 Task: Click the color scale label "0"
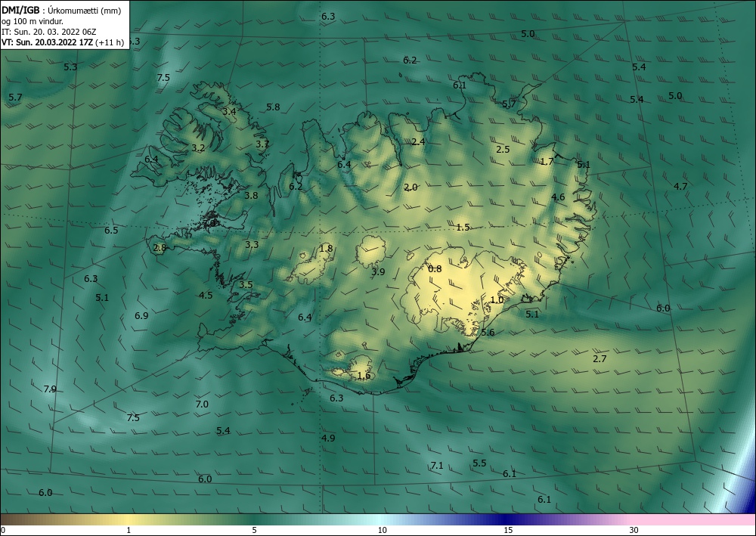point(3,530)
